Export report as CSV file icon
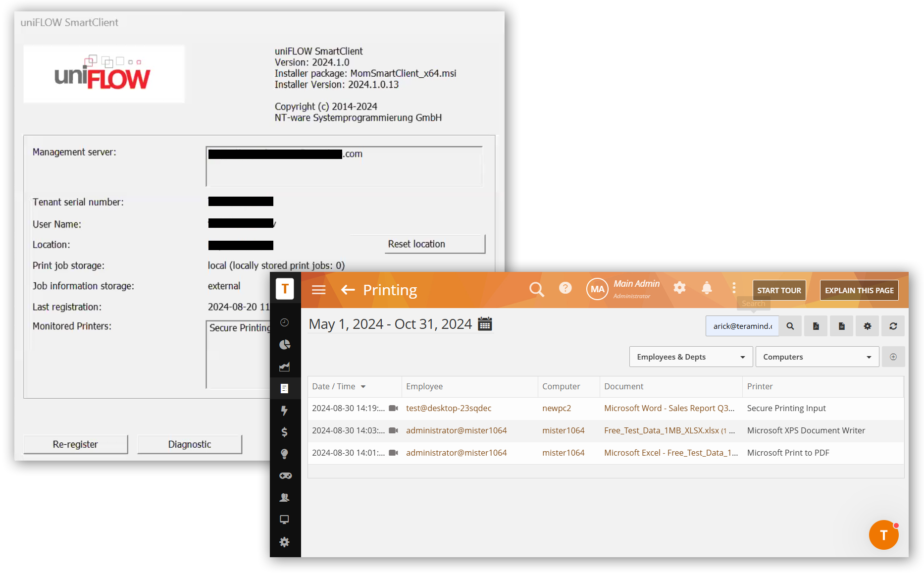 tap(842, 326)
